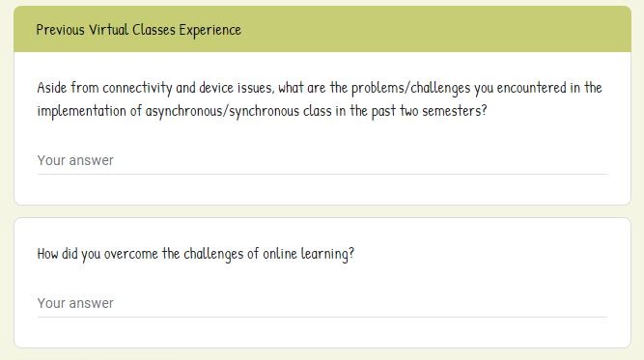Click the 'Your answer' placeholder in the second card
This screenshot has height=360, width=644.
(75, 303)
